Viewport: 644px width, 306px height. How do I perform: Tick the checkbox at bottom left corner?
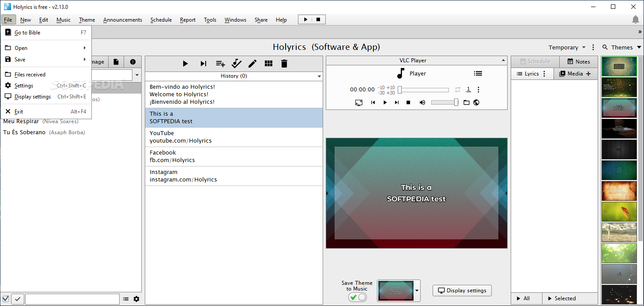[6, 299]
